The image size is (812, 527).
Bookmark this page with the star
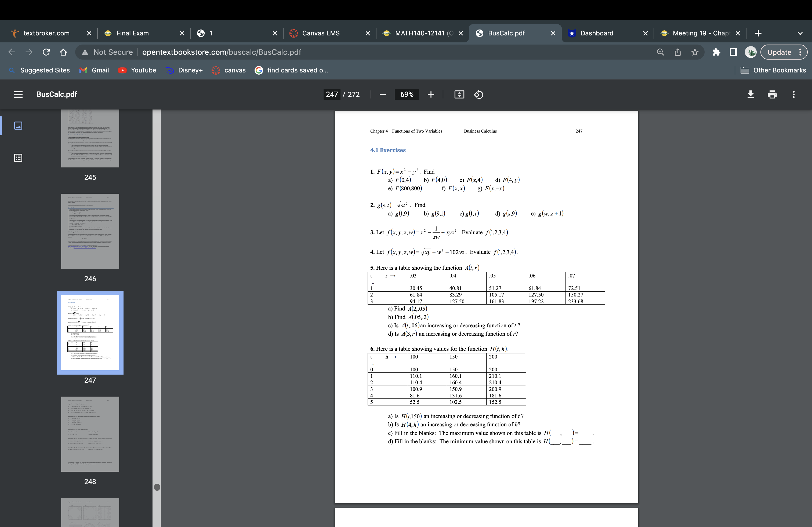click(695, 52)
